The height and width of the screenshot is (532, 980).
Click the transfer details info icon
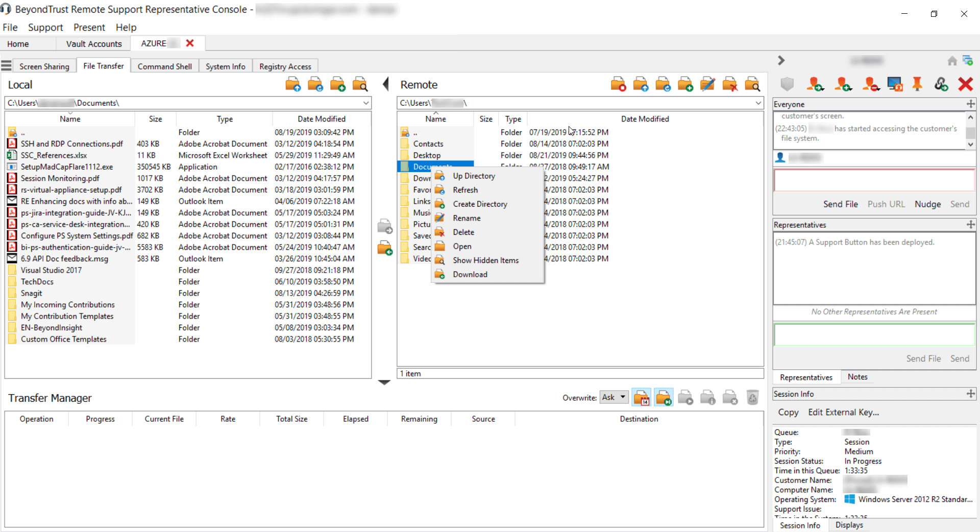[708, 398]
